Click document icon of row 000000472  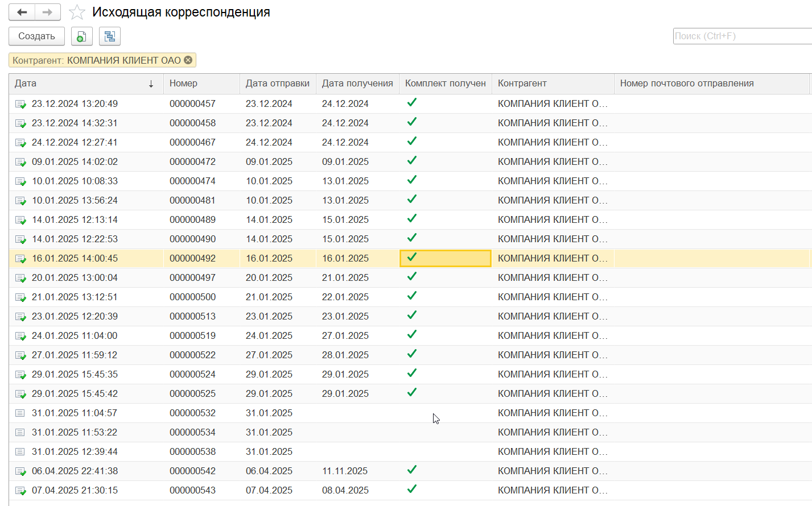click(20, 162)
